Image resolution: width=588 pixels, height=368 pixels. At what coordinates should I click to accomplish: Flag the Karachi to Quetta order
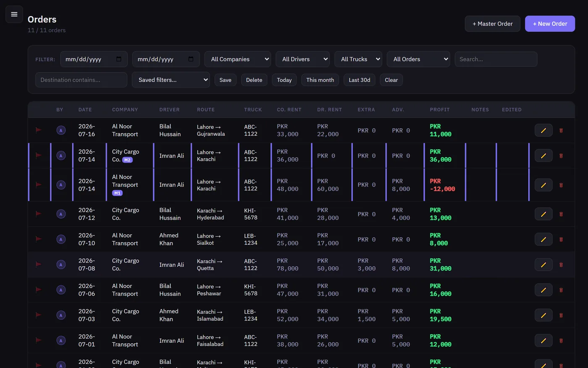(39, 264)
